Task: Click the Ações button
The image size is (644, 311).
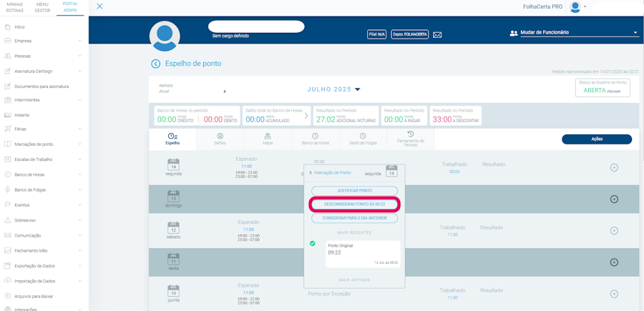Action: click(596, 139)
